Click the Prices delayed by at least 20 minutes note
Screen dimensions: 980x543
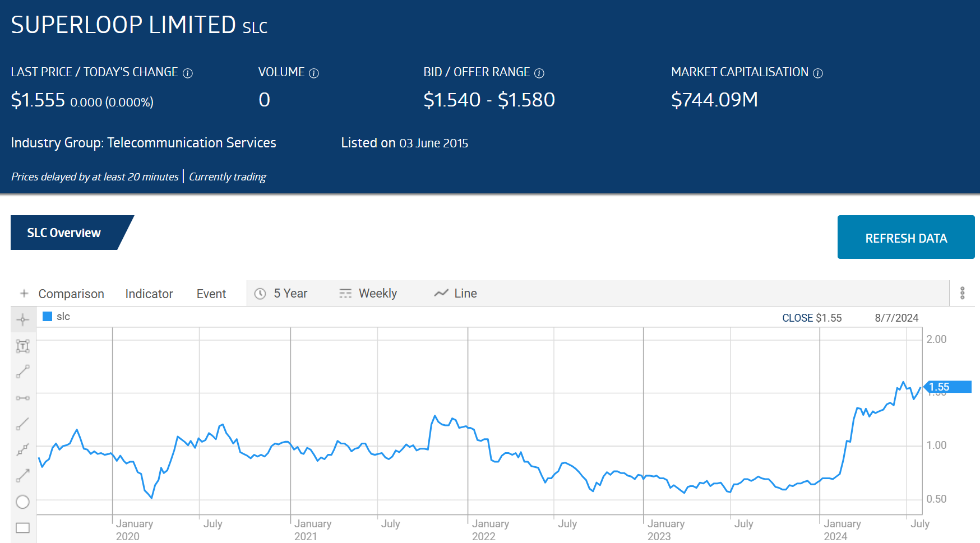click(x=95, y=177)
